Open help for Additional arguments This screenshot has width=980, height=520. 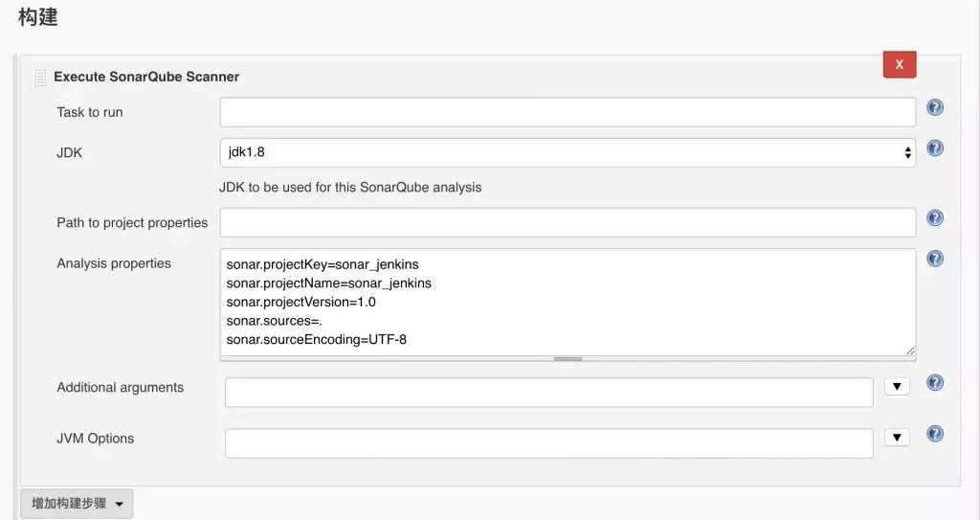(935, 383)
